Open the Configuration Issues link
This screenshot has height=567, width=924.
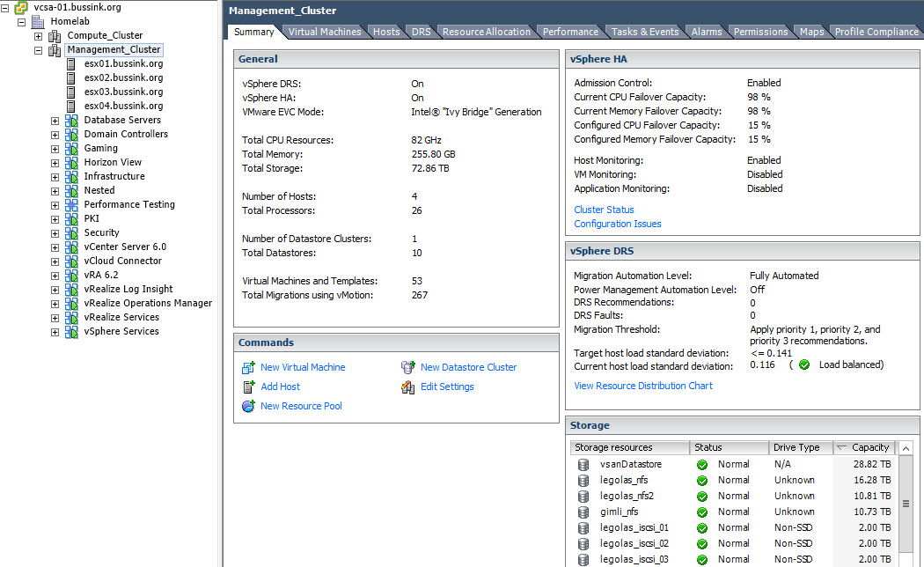618,224
